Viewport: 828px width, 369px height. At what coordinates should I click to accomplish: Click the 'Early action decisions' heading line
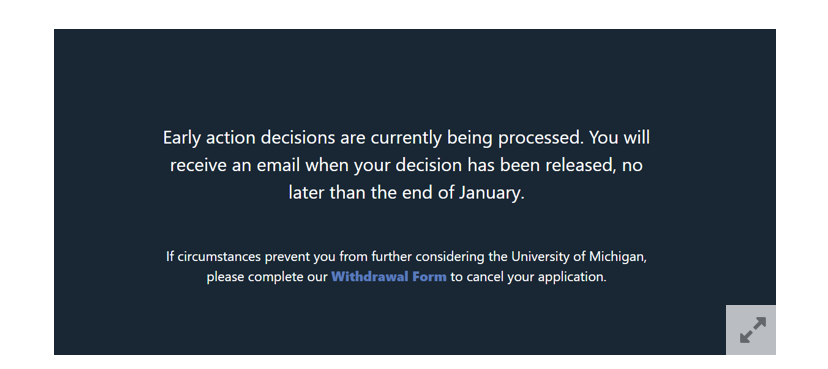tap(406, 138)
